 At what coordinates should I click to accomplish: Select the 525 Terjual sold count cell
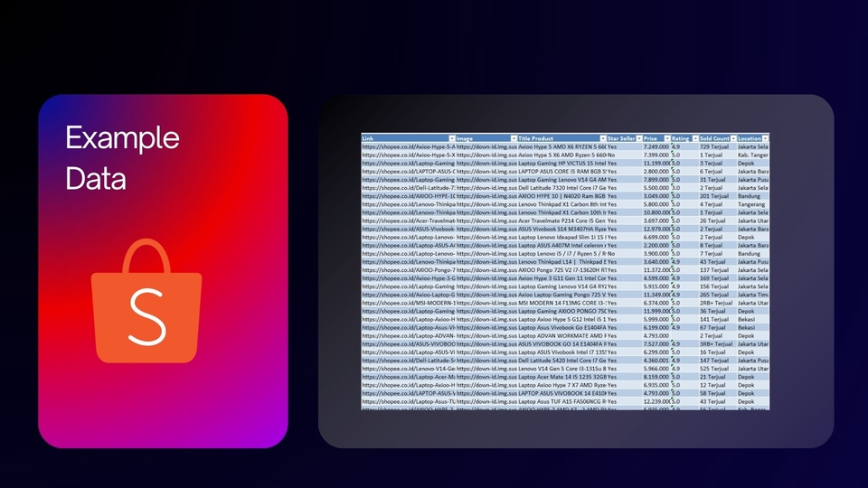click(x=716, y=369)
